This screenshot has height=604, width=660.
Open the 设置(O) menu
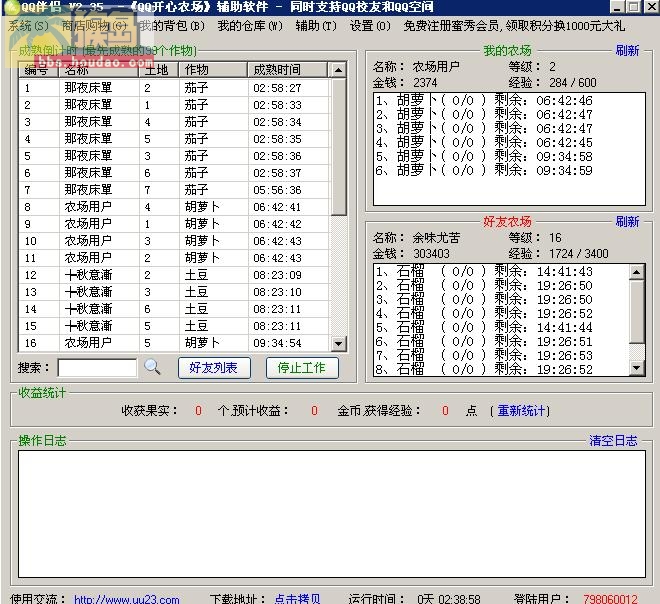(x=370, y=26)
